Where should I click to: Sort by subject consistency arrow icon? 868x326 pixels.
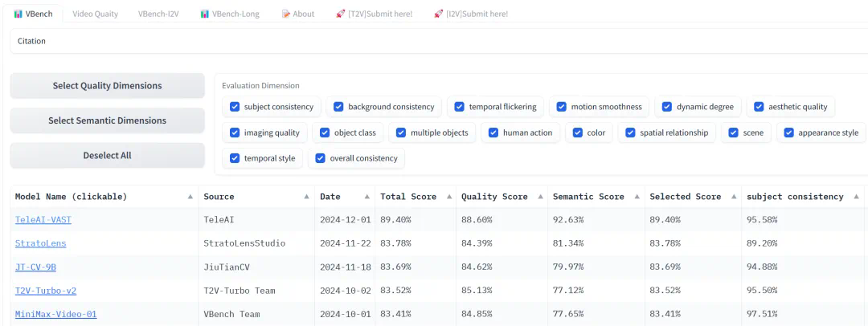click(x=854, y=197)
